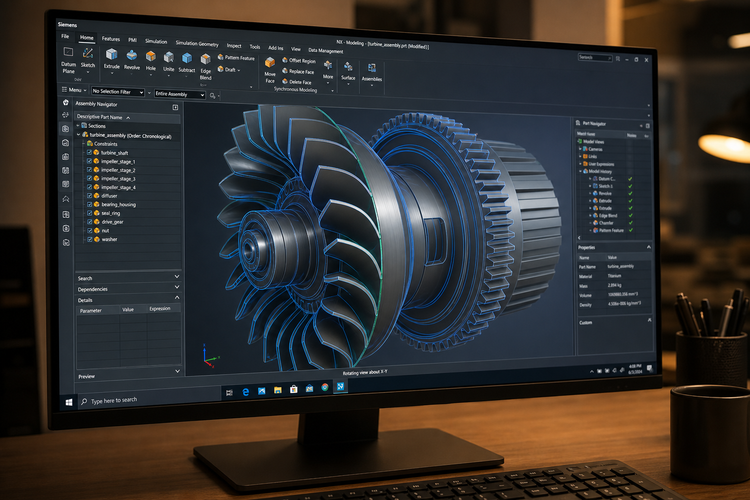
Task: Open Microsoft Store from the taskbar
Action: [293, 389]
